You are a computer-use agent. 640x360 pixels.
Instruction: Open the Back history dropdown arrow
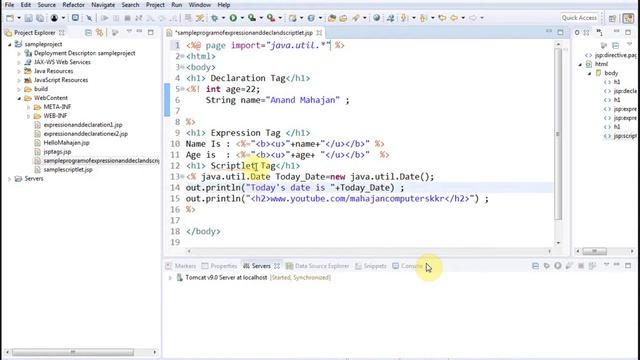pyautogui.click(x=463, y=18)
